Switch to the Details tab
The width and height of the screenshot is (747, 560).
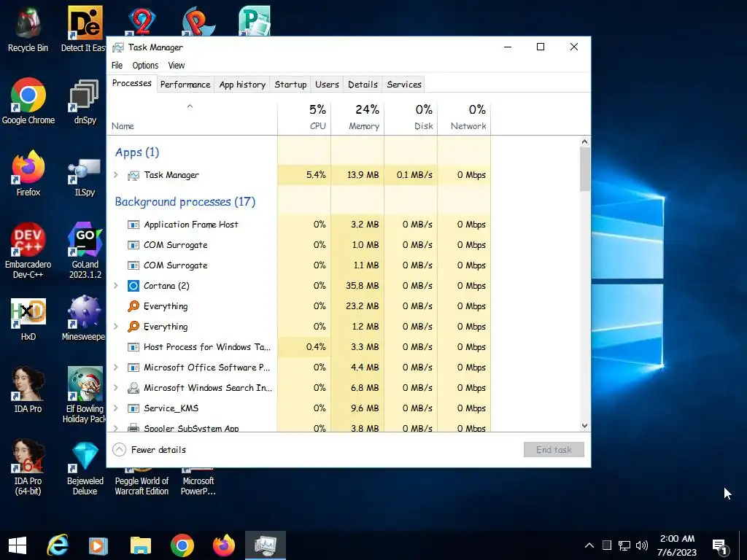click(x=363, y=85)
